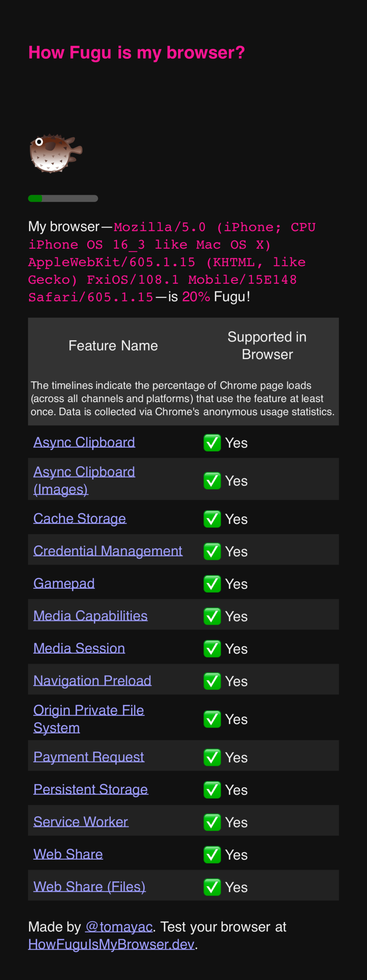Open the HowFuguIsMyBrowser.dev link
The height and width of the screenshot is (980, 367).
[x=111, y=944]
